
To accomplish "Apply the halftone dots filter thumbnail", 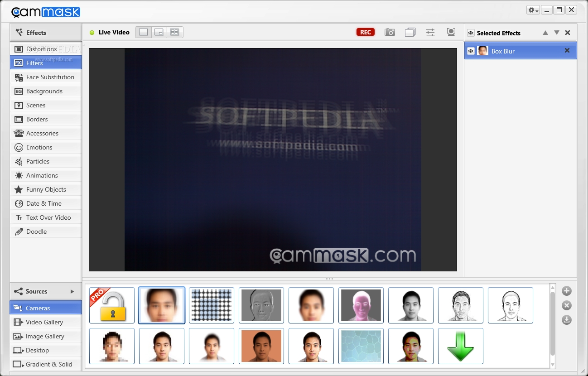I will (x=212, y=305).
